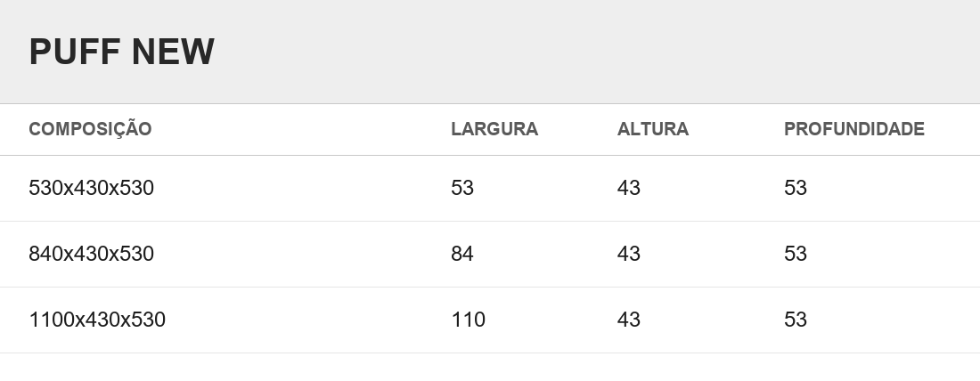Select largura value 53 in first row
The image size is (980, 381).
click(462, 188)
